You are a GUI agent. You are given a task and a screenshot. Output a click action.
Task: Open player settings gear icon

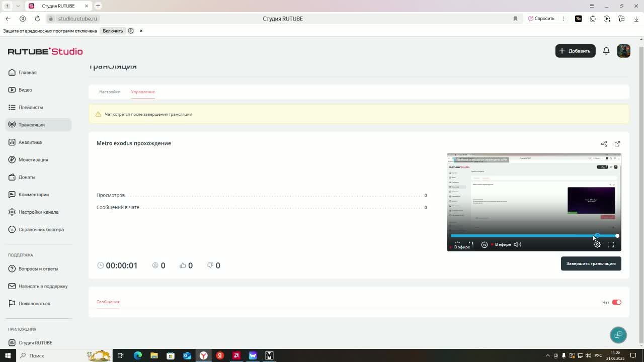(x=597, y=244)
